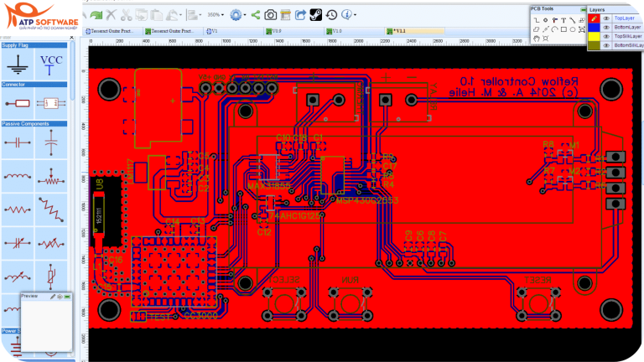Click the MSP430G2553 chip footprint
The image size is (644, 362).
pos(333,175)
